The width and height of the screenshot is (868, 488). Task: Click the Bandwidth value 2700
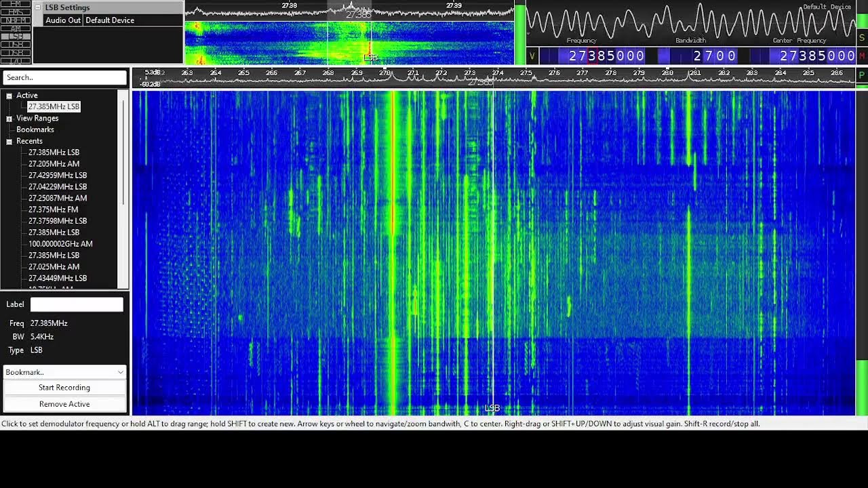click(715, 56)
